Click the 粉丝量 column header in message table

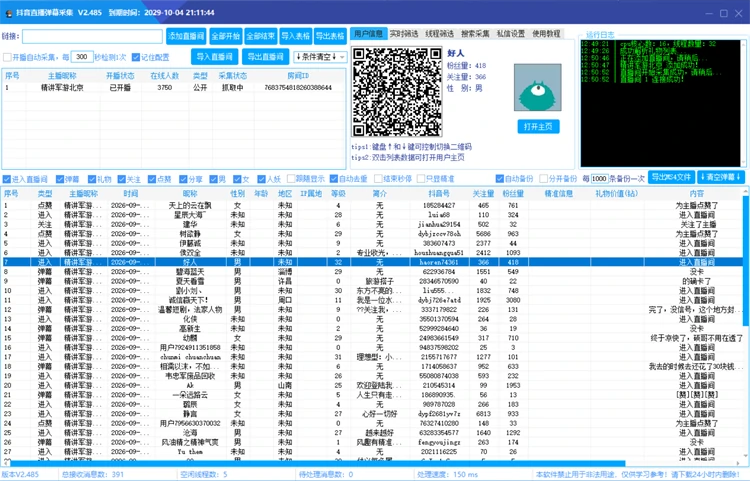coord(513,194)
